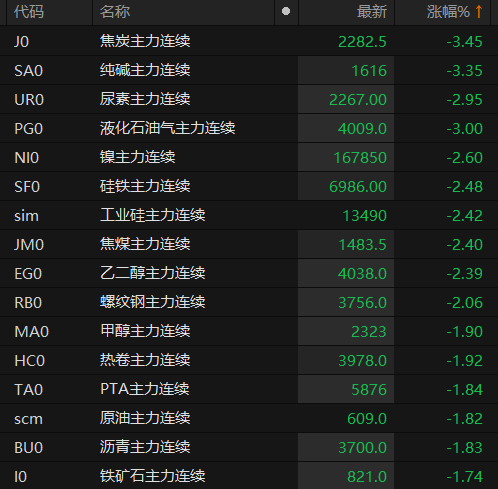Click the MA0 code cell
The width and height of the screenshot is (498, 489).
tap(32, 332)
